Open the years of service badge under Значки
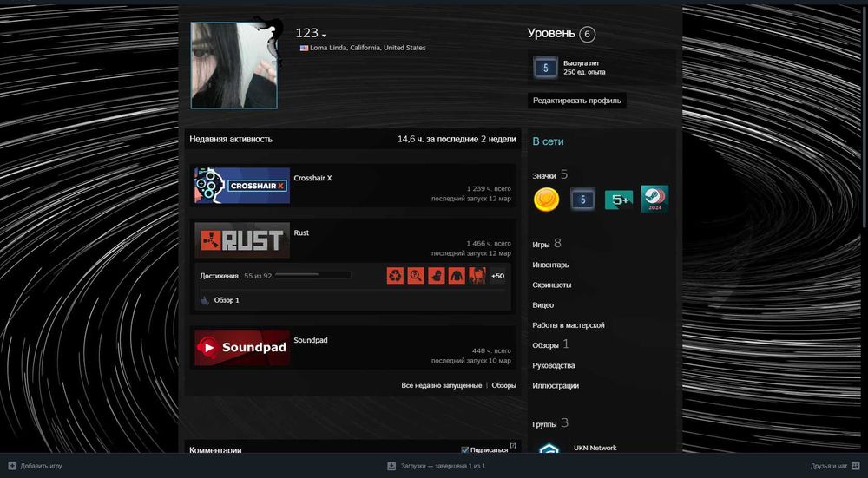 tap(582, 200)
